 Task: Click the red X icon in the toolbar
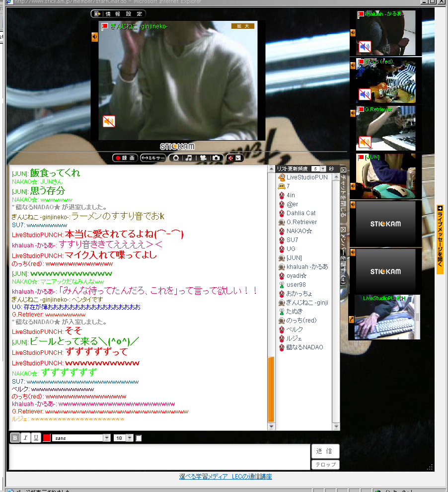pyautogui.click(x=230, y=158)
